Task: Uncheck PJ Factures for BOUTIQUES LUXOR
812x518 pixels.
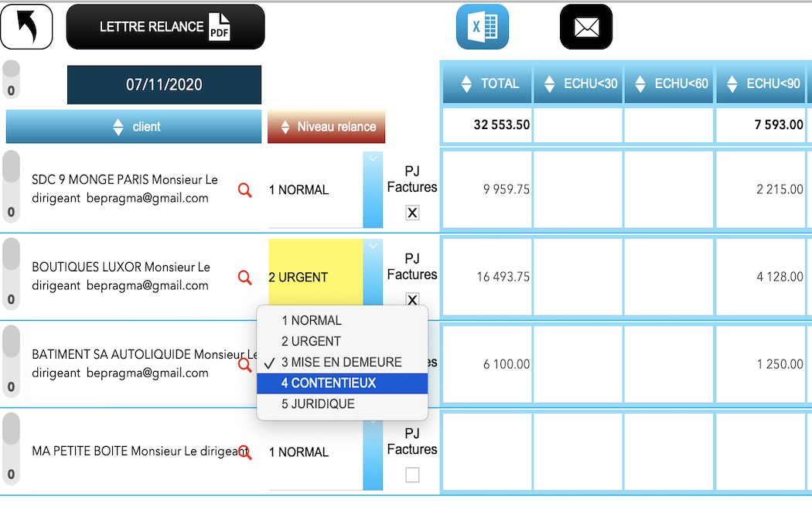Action: coord(412,299)
